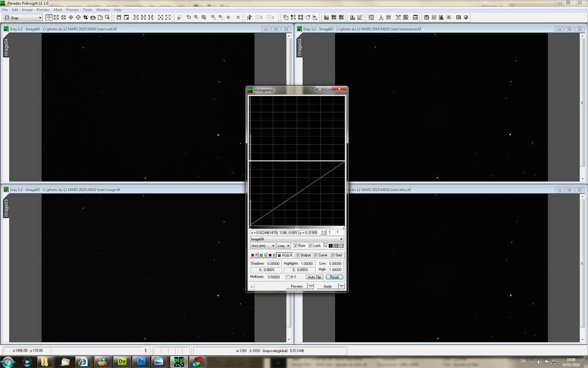Screen dimensions: 588x368
Task: Uncheck the Lock checkbox
Action: point(311,246)
